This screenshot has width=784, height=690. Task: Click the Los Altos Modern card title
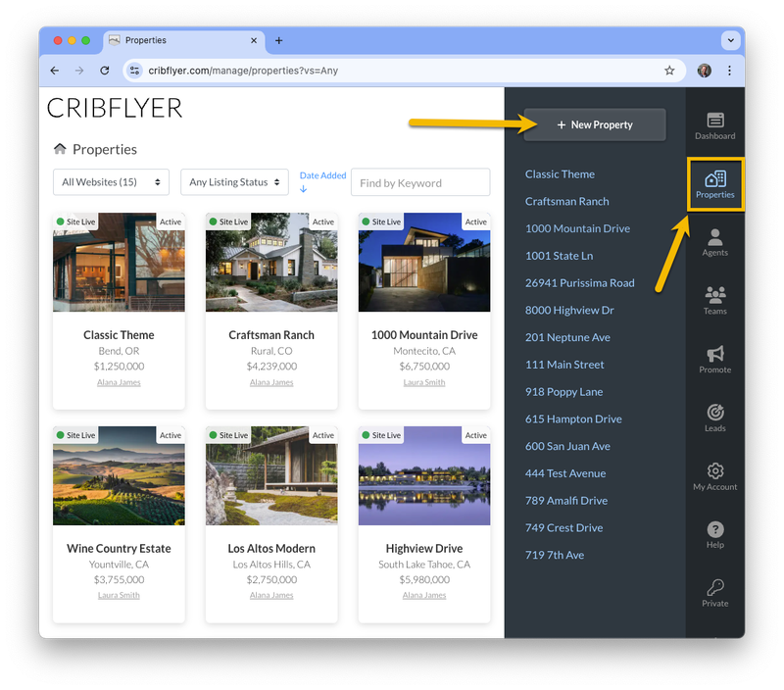pos(271,549)
